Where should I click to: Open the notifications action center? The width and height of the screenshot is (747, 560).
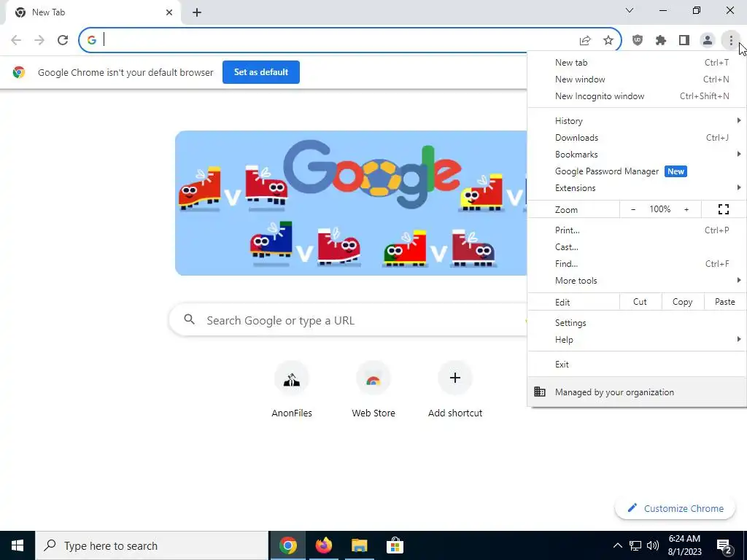coord(724,545)
